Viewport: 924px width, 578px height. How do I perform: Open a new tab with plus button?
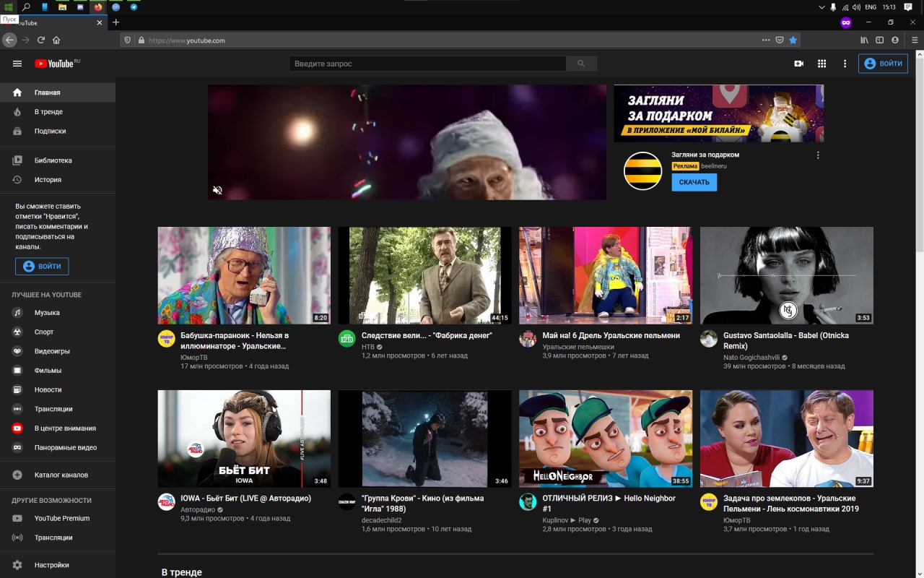pos(115,22)
